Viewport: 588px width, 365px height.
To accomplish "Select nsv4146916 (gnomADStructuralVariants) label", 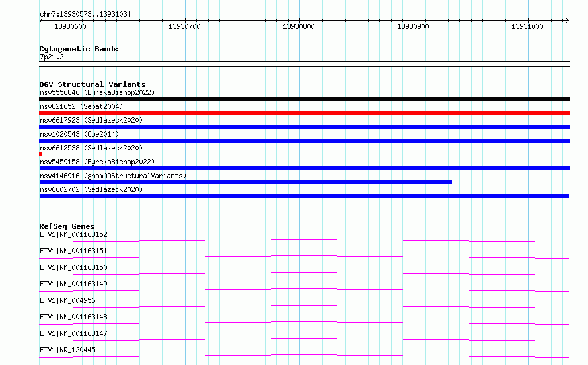I will point(113,176).
